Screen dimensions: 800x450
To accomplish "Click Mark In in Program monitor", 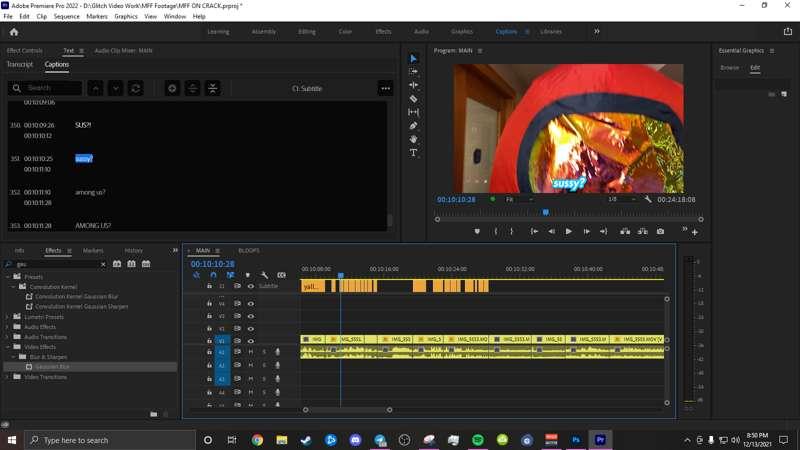I will pos(495,231).
